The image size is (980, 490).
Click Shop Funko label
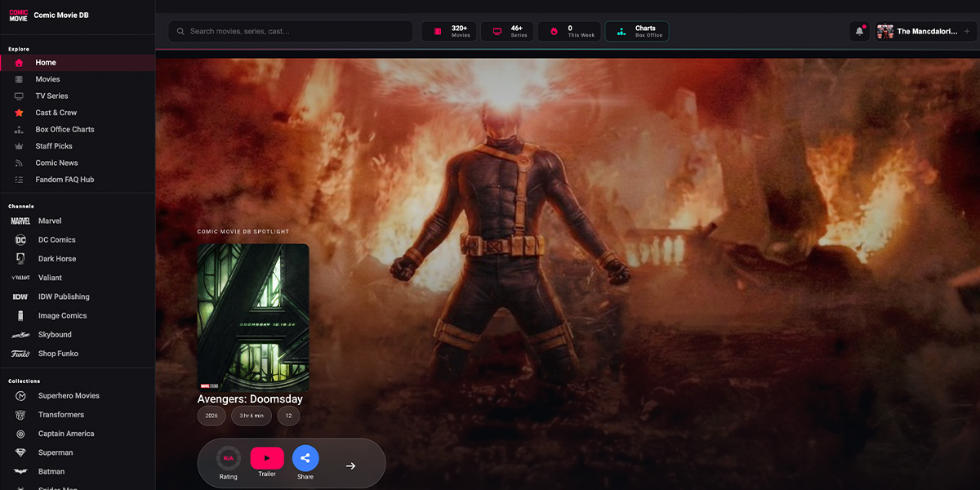58,354
